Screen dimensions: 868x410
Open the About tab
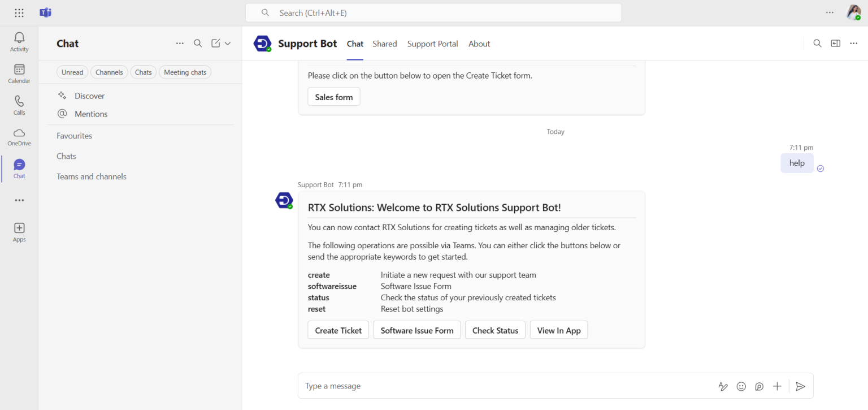[479, 44]
